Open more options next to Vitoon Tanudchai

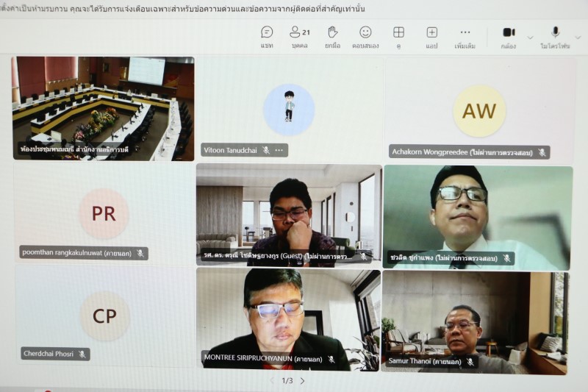[279, 150]
